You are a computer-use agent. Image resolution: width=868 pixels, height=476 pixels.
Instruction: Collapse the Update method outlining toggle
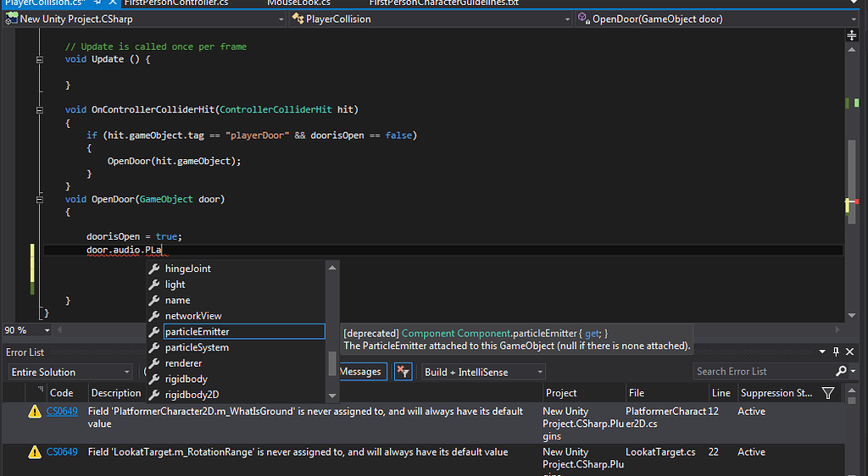pyautogui.click(x=40, y=60)
